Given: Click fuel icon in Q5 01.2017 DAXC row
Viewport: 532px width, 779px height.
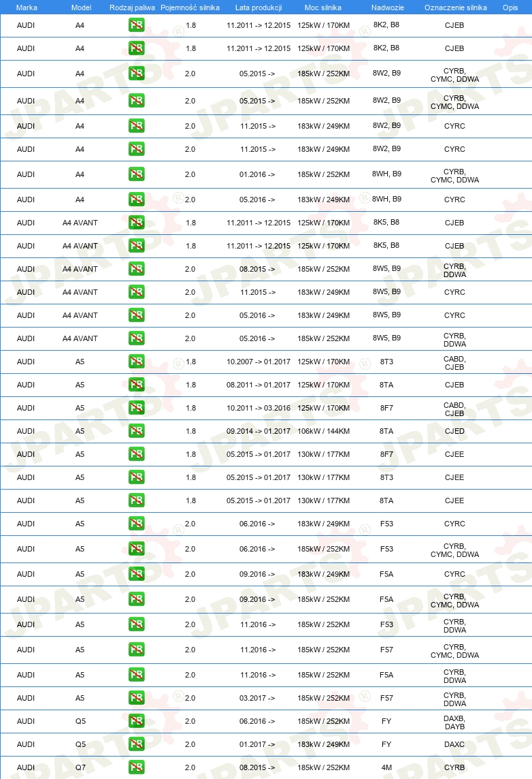Looking at the screenshot, I should coord(137,745).
